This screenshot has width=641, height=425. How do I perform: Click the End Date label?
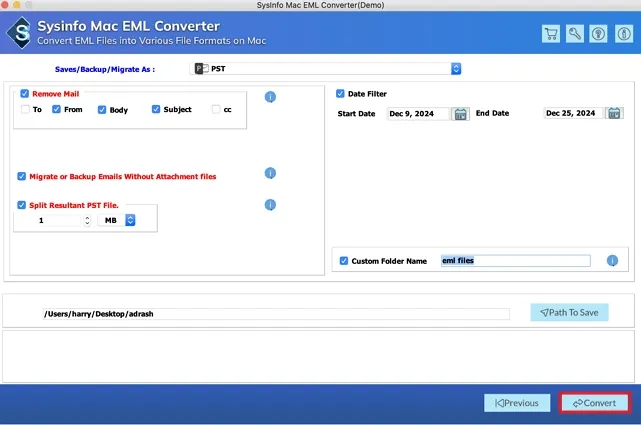pos(492,113)
